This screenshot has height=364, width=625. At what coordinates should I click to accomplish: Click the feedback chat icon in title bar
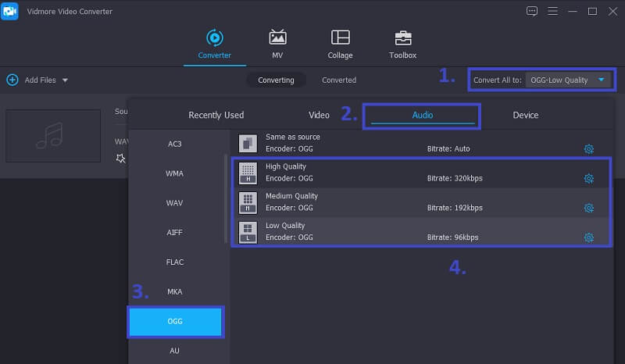point(532,11)
